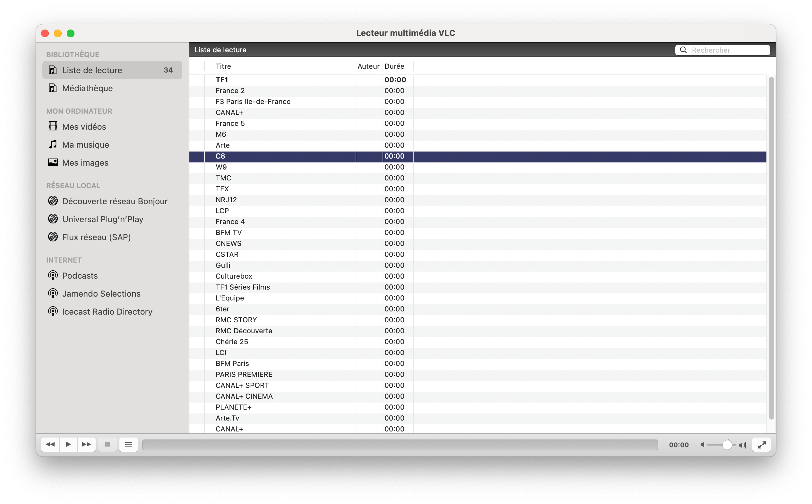Image resolution: width=812 pixels, height=504 pixels.
Task: Select the BFM TV entry
Action: 478,233
